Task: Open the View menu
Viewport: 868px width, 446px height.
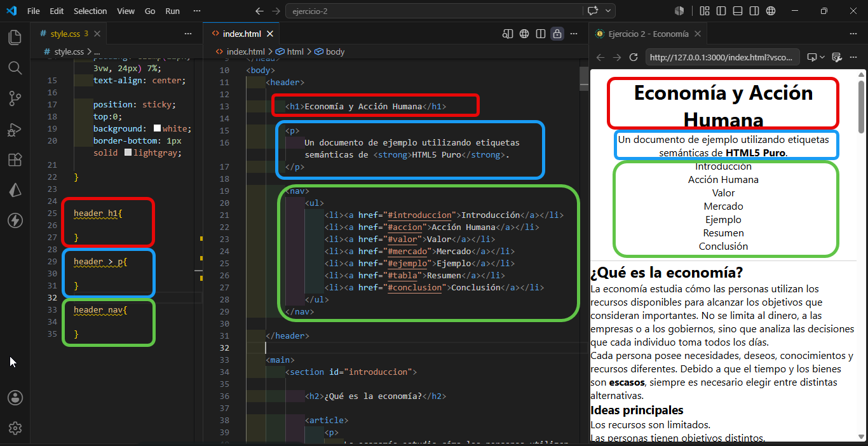Action: click(x=126, y=11)
